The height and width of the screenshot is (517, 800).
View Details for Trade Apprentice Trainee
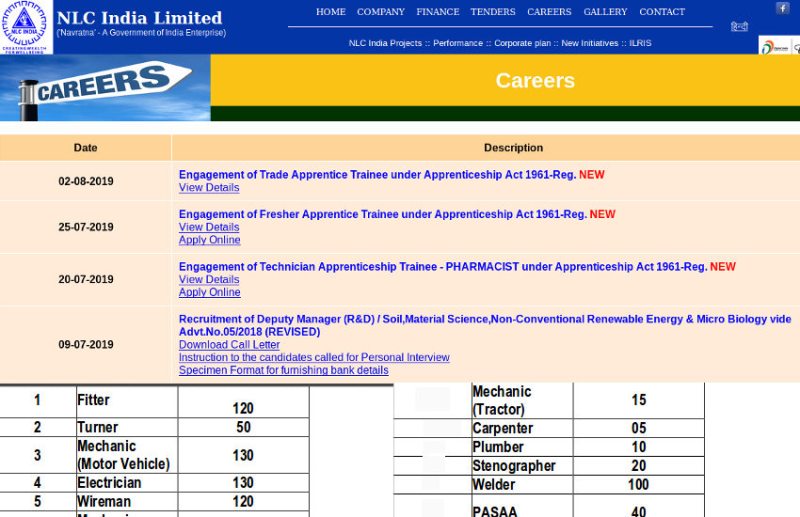[209, 188]
